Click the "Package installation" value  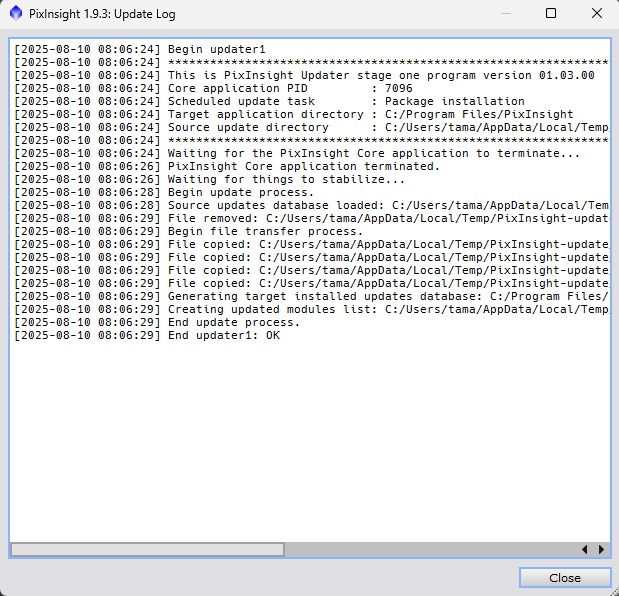pyautogui.click(x=455, y=101)
